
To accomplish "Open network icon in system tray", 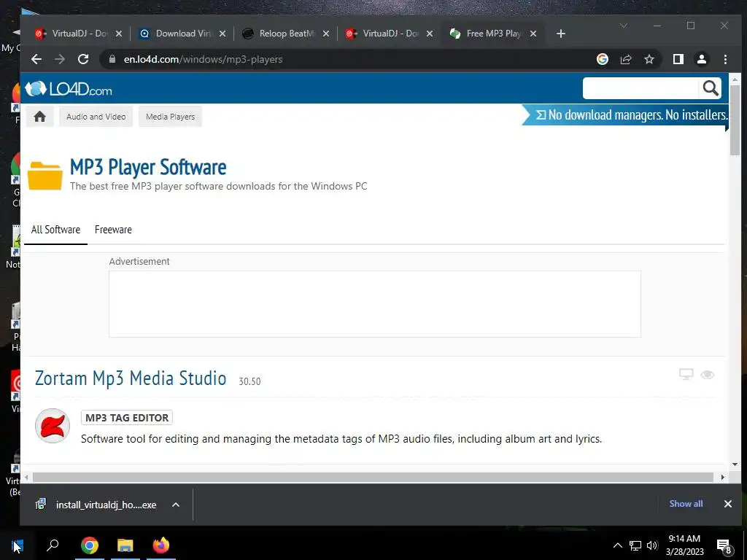I will [635, 545].
